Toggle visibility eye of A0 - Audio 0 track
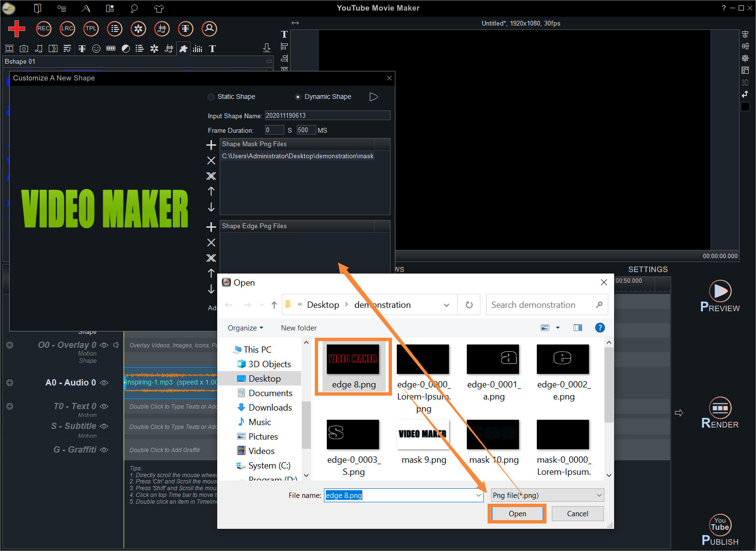The width and height of the screenshot is (756, 551). click(x=104, y=383)
